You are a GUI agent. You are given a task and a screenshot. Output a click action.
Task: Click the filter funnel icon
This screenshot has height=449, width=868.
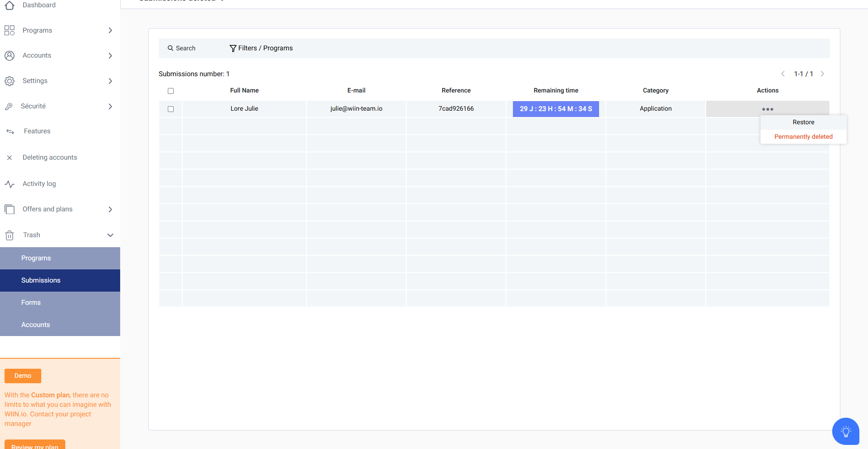coord(233,49)
